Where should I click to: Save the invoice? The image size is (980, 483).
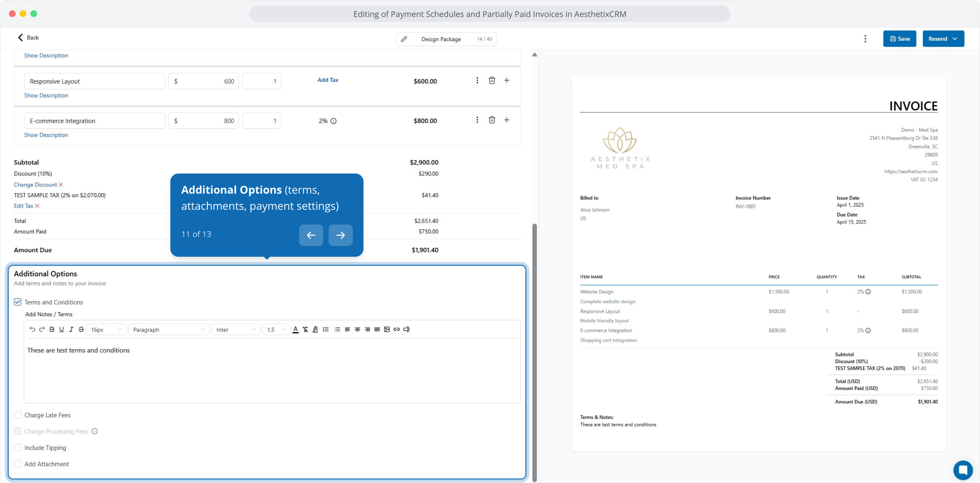coord(900,39)
